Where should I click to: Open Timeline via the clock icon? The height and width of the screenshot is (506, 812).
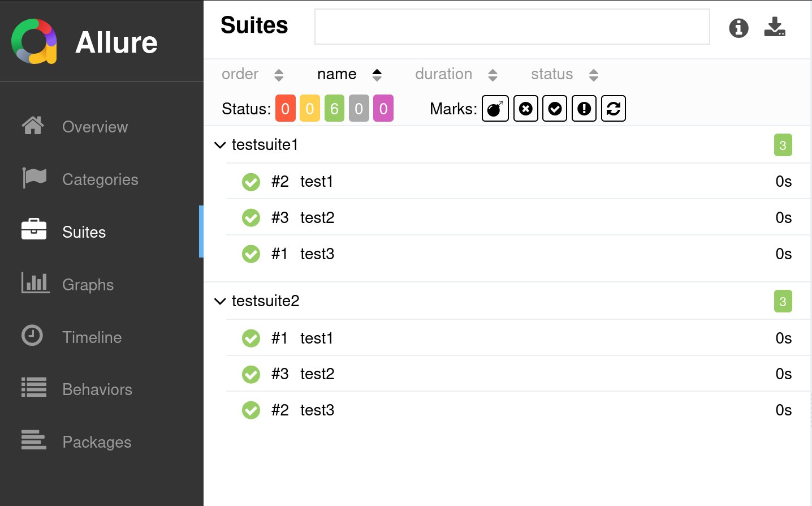(32, 336)
